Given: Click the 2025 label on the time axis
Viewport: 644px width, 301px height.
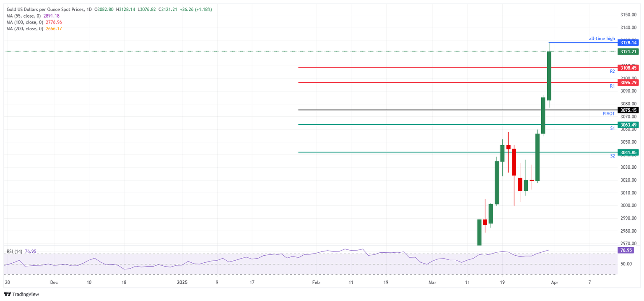Looking at the screenshot, I should pos(182,283).
